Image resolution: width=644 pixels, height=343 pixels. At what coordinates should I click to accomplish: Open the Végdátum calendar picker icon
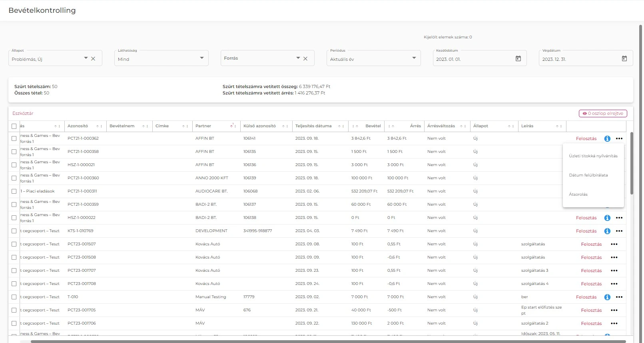click(x=624, y=59)
